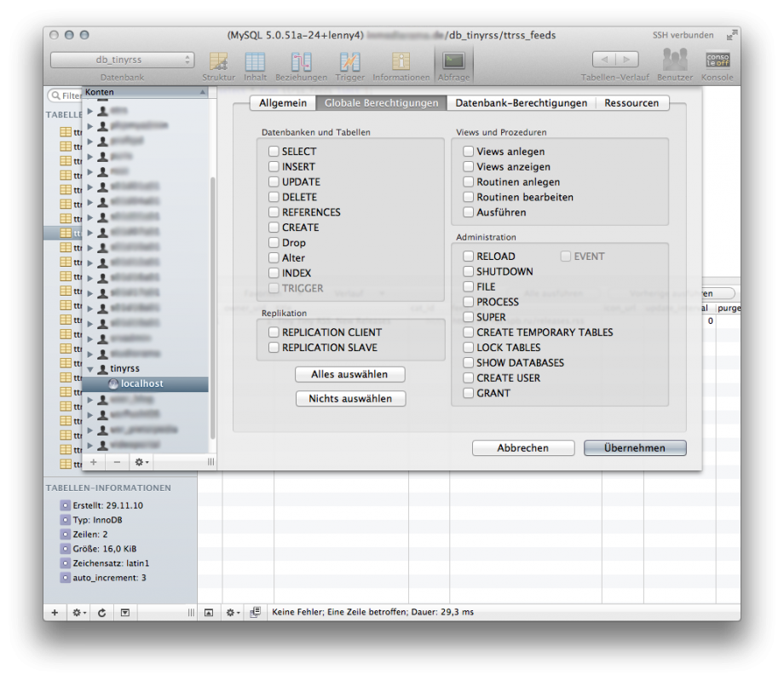Check the DELETE permission

coord(274,197)
